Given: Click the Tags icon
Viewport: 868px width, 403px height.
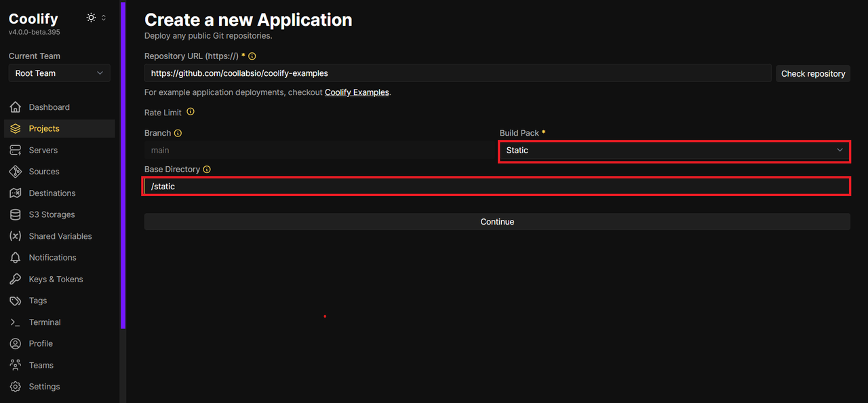Looking at the screenshot, I should pos(16,301).
